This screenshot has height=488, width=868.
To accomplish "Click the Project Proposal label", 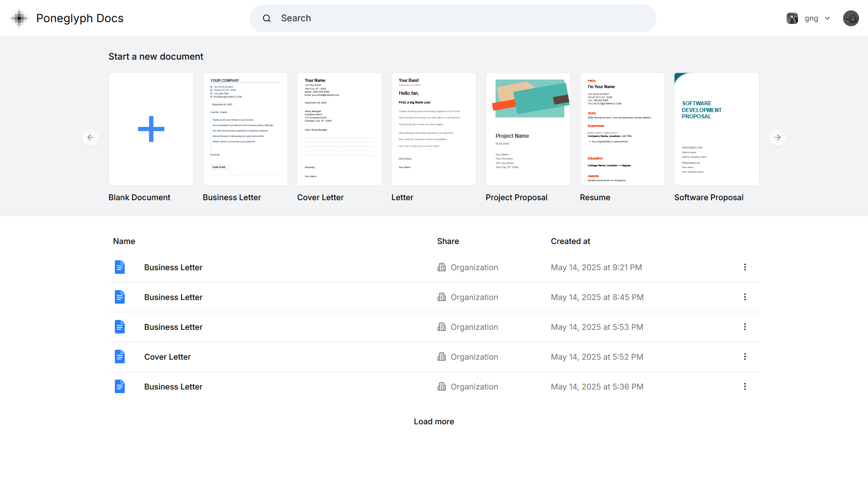I will coord(516,197).
